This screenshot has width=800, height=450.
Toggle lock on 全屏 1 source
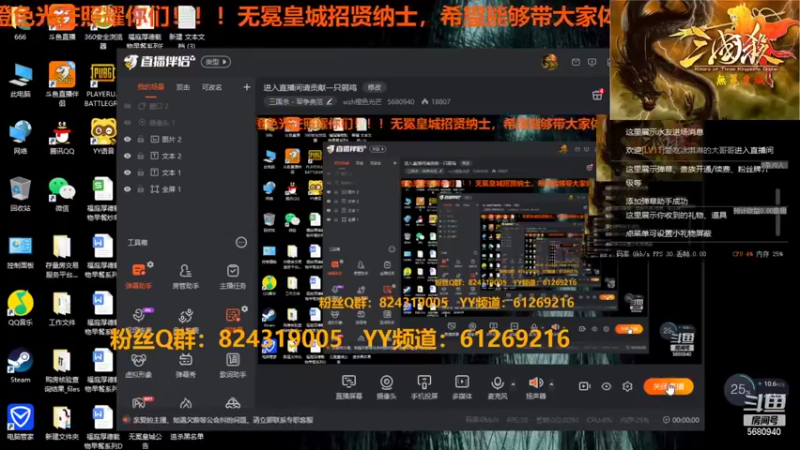(140, 189)
